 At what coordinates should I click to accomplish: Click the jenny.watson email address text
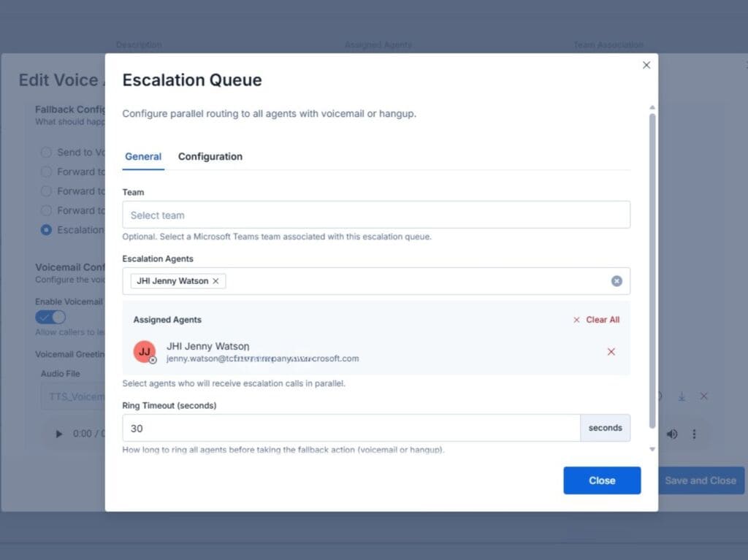click(x=262, y=358)
